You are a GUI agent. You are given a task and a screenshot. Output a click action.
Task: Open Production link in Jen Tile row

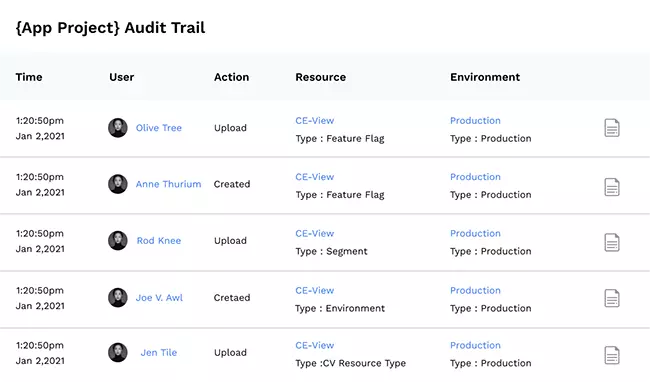click(475, 345)
